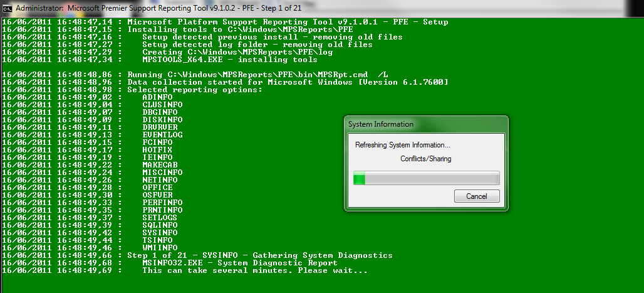Select the 'Conflicts/Sharing' status text

point(426,159)
